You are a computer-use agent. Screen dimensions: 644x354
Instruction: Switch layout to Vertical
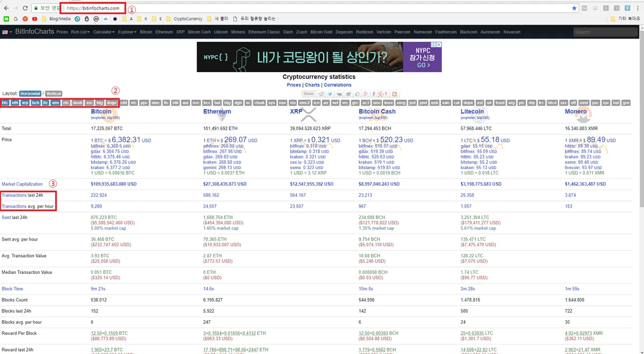click(x=54, y=94)
